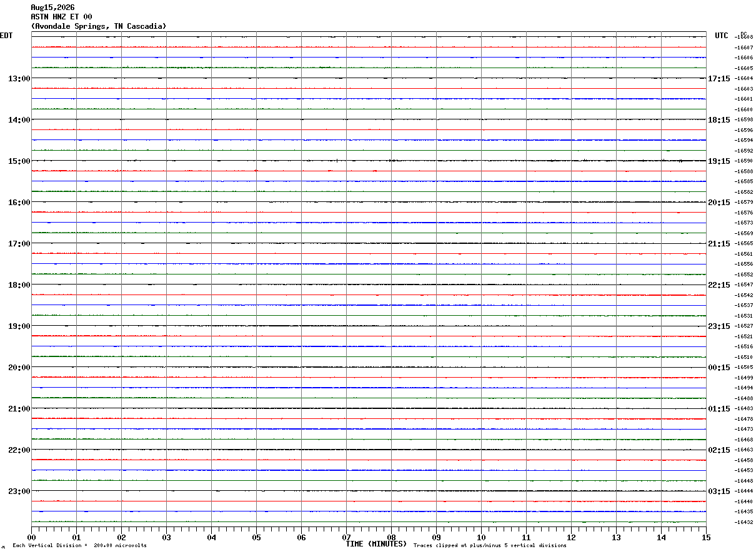Click minute 00 on the time axis
The height and width of the screenshot is (554, 756).
pos(31,537)
